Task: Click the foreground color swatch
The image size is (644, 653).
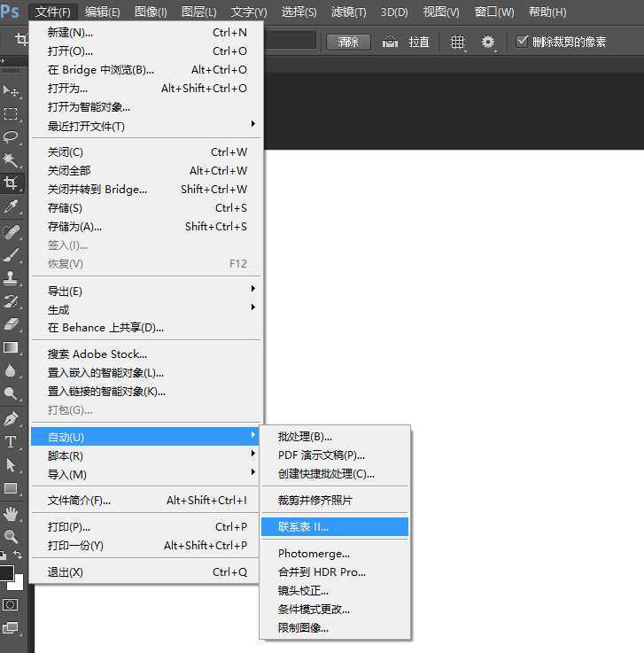Action: tap(6, 573)
